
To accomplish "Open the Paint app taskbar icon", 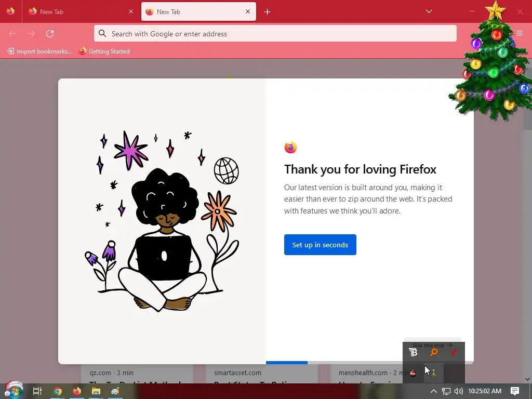I will pos(115,391).
